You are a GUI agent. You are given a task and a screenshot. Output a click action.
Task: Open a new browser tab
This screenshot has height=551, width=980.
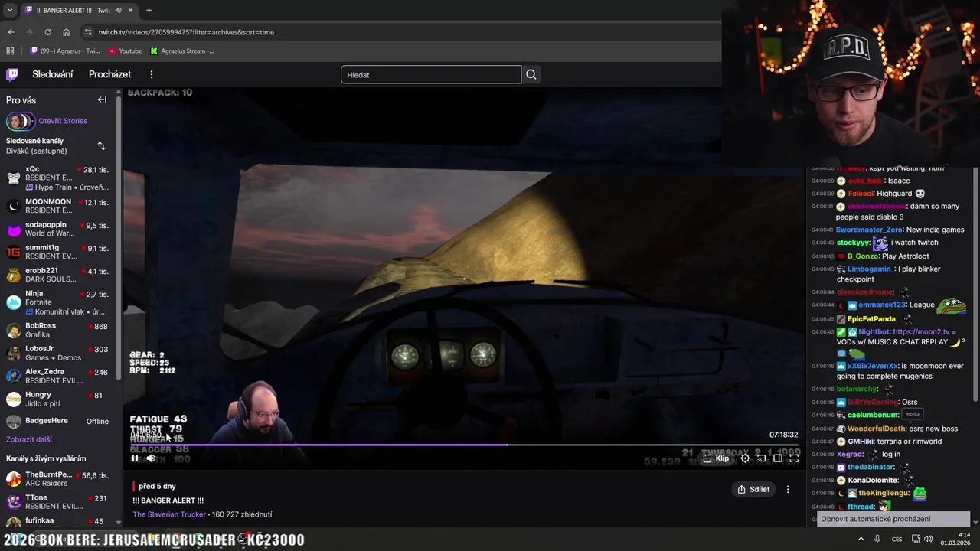(149, 10)
